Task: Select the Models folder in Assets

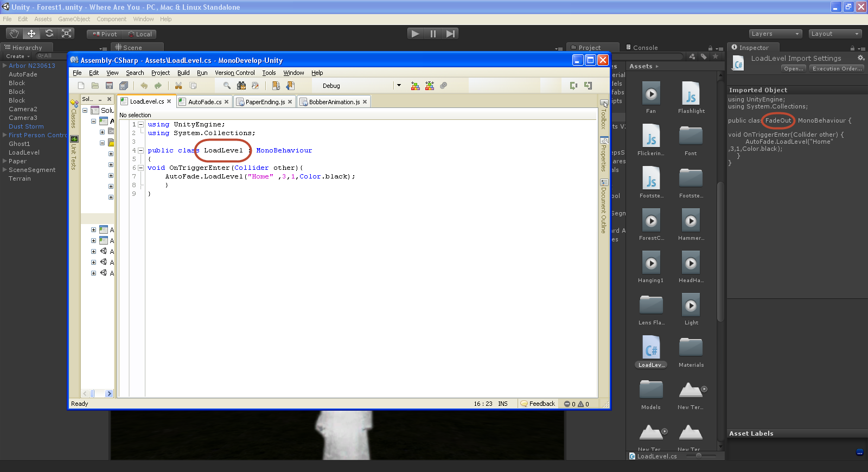Action: click(x=651, y=390)
